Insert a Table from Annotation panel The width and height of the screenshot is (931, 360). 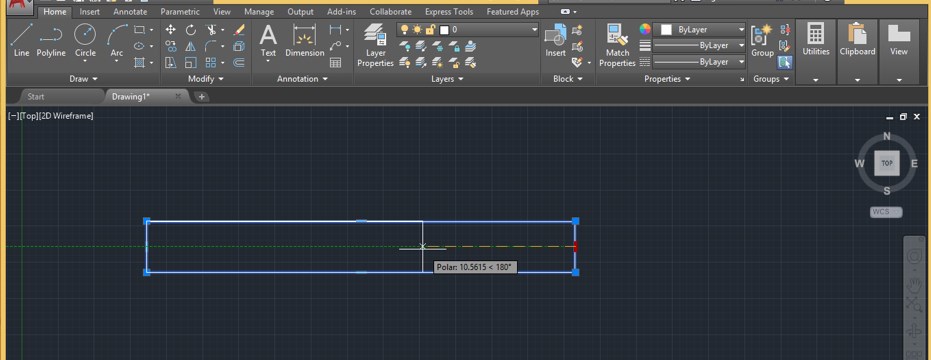[x=335, y=62]
